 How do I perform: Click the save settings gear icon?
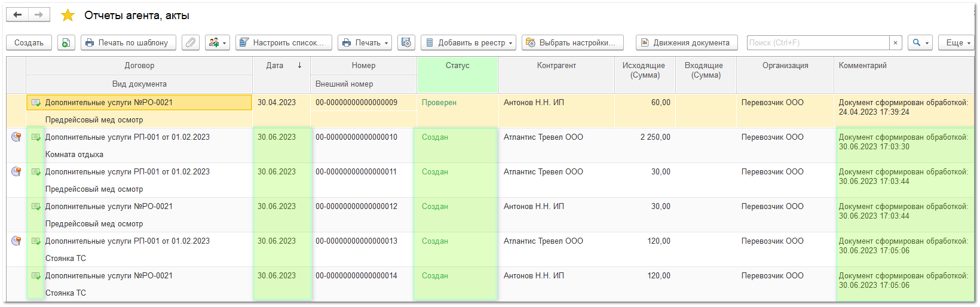pyautogui.click(x=406, y=43)
